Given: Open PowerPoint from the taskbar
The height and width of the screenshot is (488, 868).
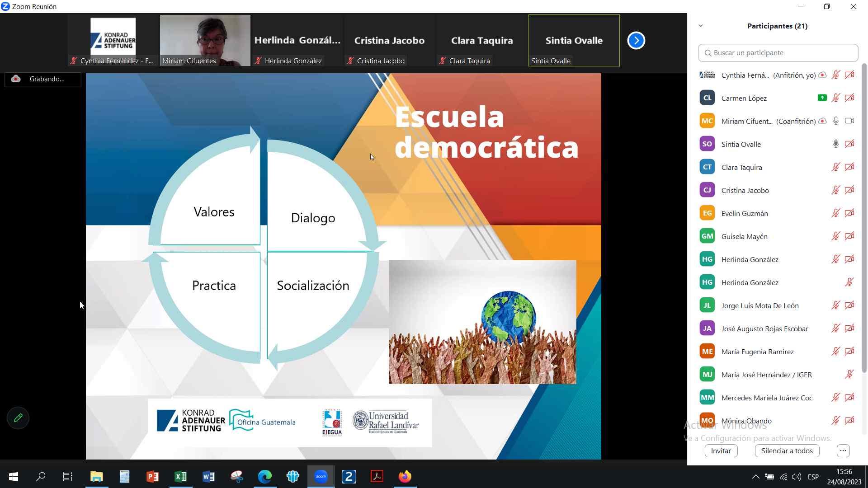Looking at the screenshot, I should pos(152,476).
